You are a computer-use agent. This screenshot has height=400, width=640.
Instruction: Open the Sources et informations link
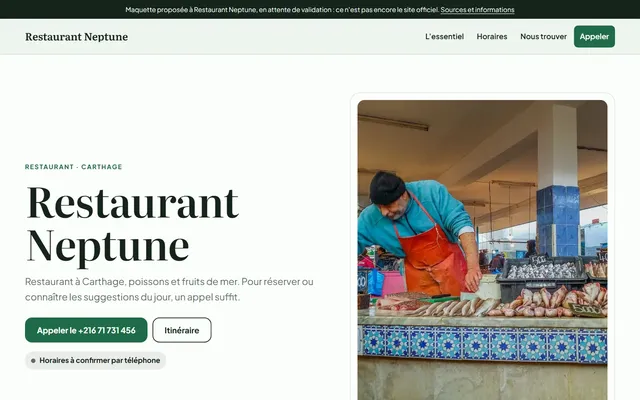point(477,10)
